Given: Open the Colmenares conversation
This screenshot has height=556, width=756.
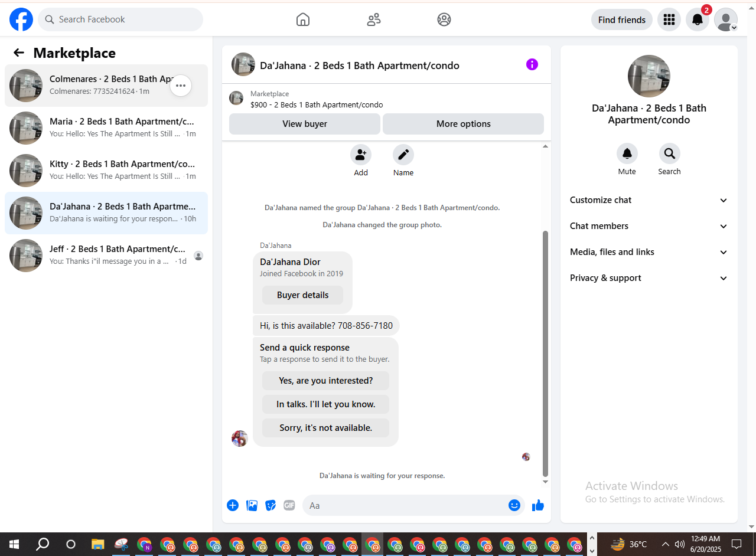Looking at the screenshot, I should pos(106,86).
